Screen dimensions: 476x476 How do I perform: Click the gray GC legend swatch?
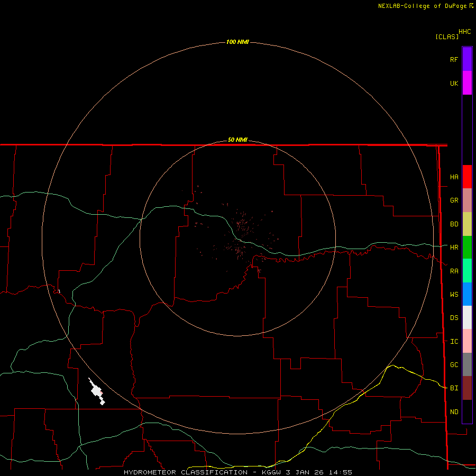[467, 364]
